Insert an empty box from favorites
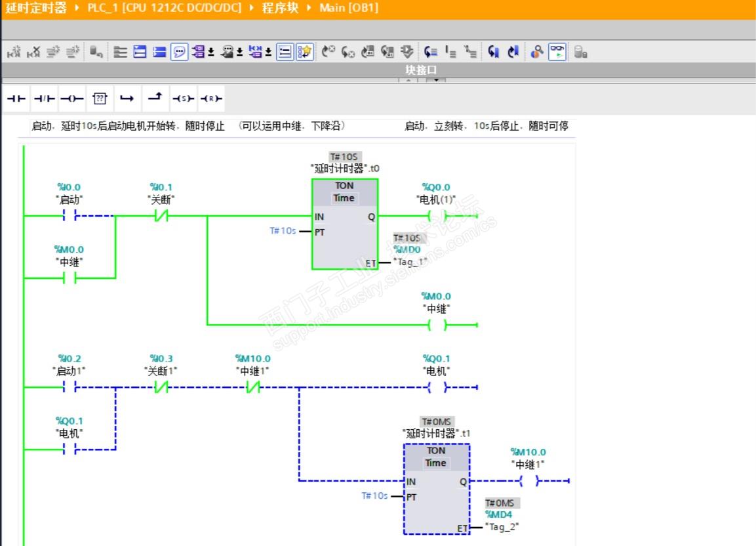The image size is (756, 546). (100, 98)
